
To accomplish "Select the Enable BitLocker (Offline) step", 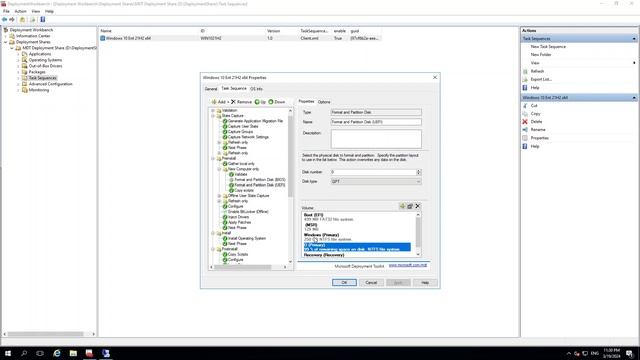I will pos(248,211).
